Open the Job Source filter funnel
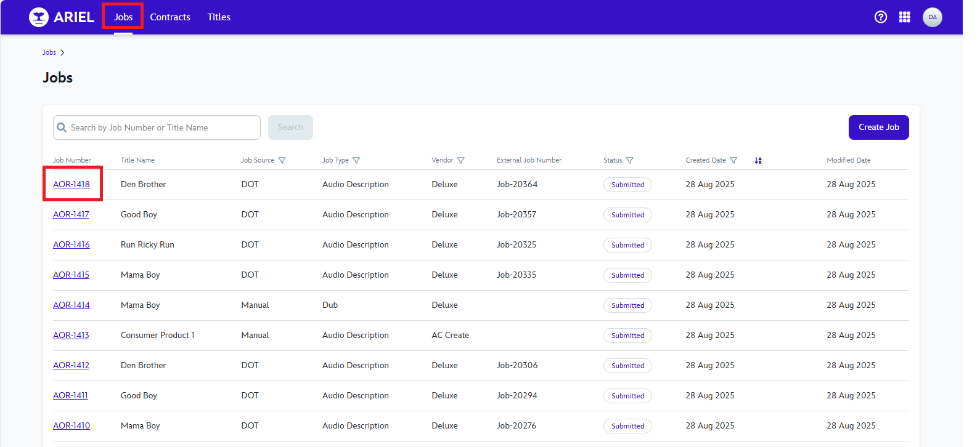980x447 pixels. click(x=282, y=160)
